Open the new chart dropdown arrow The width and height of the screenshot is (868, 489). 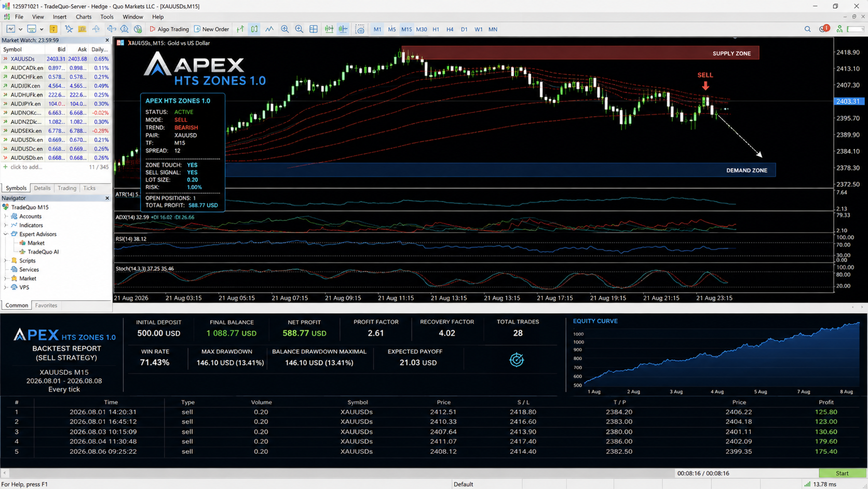(x=20, y=29)
